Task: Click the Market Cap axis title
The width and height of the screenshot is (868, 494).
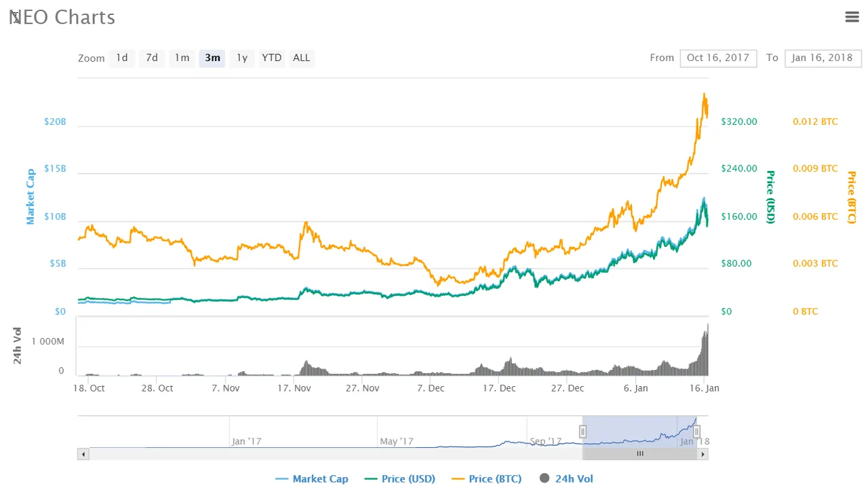Action: pyautogui.click(x=31, y=197)
